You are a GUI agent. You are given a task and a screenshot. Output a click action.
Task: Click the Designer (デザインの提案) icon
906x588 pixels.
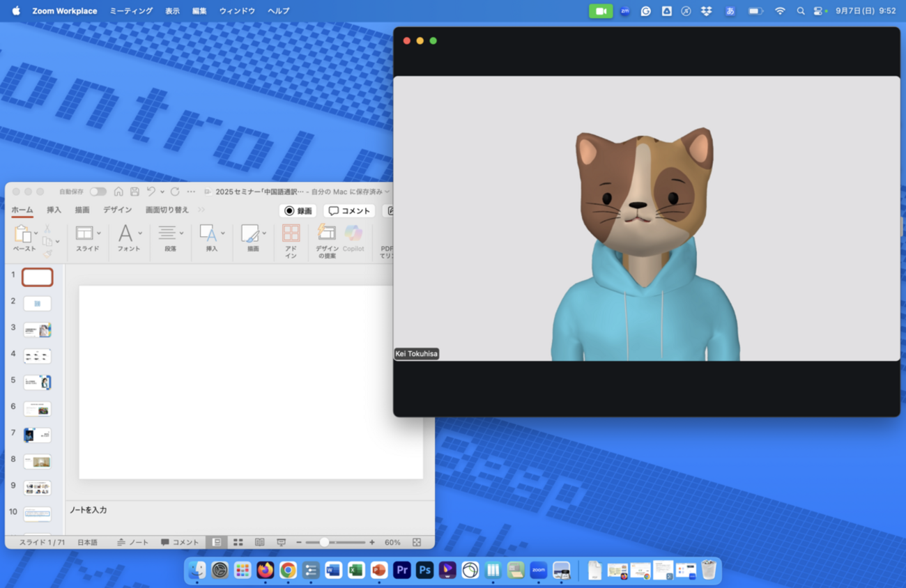click(x=326, y=233)
